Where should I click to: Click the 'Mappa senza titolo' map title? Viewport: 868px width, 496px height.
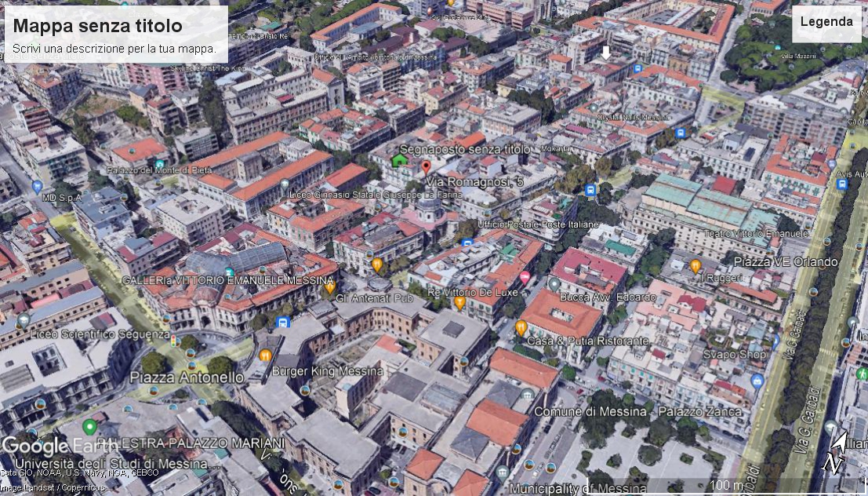97,25
